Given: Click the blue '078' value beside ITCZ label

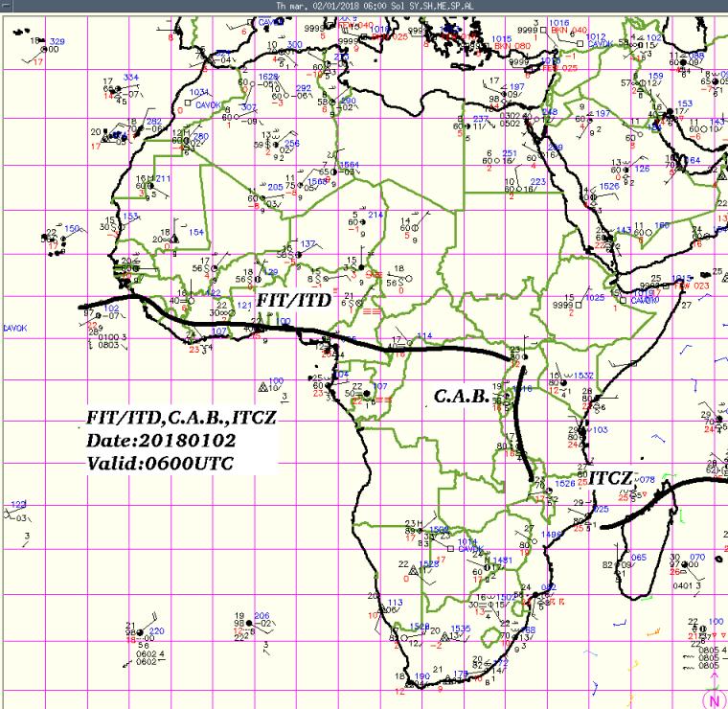Looking at the screenshot, I should tap(648, 480).
